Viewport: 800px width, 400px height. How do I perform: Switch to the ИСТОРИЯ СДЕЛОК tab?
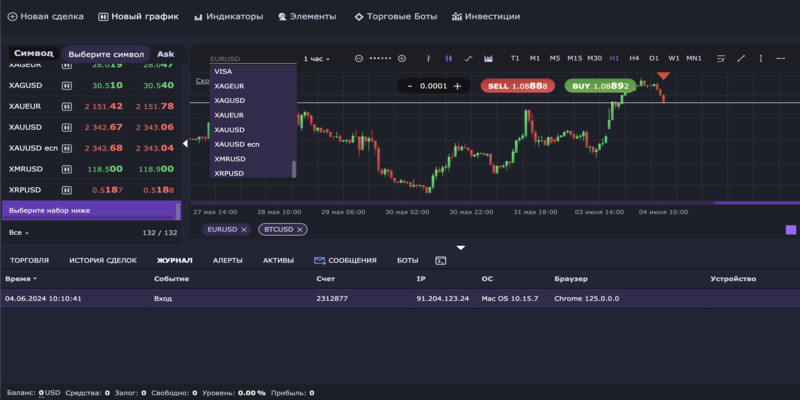coord(103,261)
